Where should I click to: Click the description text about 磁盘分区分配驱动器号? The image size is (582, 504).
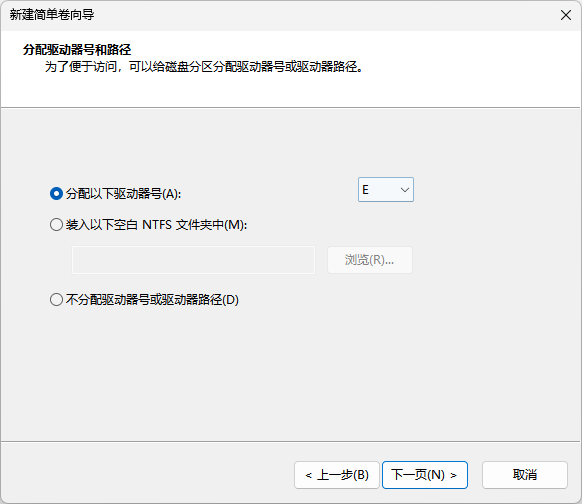click(x=204, y=67)
